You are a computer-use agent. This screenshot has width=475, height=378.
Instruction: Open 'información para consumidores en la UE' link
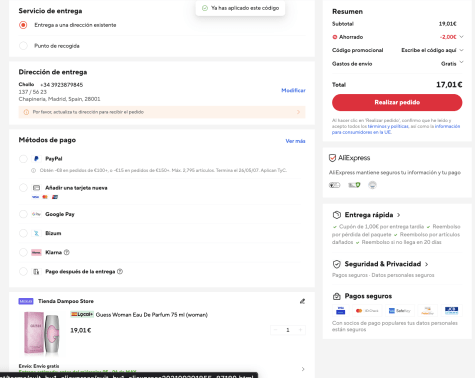click(x=396, y=129)
